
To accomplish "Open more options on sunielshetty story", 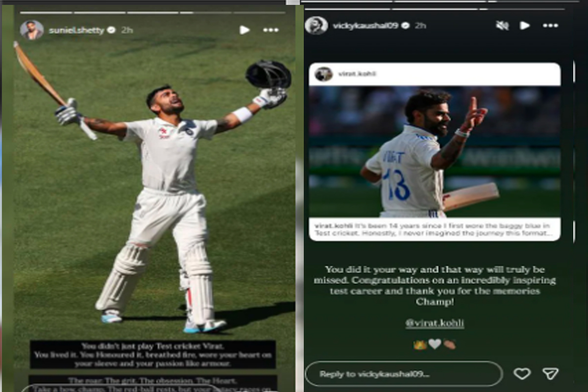I will click(x=270, y=30).
